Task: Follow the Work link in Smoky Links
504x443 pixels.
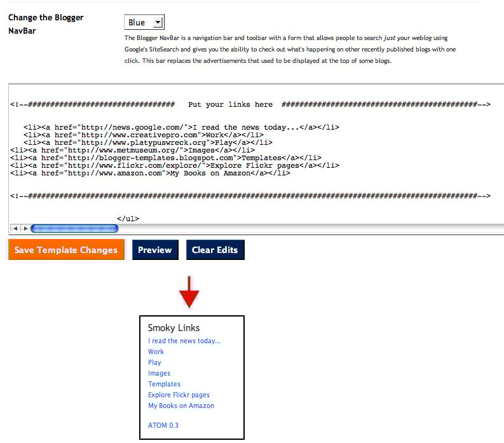Action: [156, 351]
